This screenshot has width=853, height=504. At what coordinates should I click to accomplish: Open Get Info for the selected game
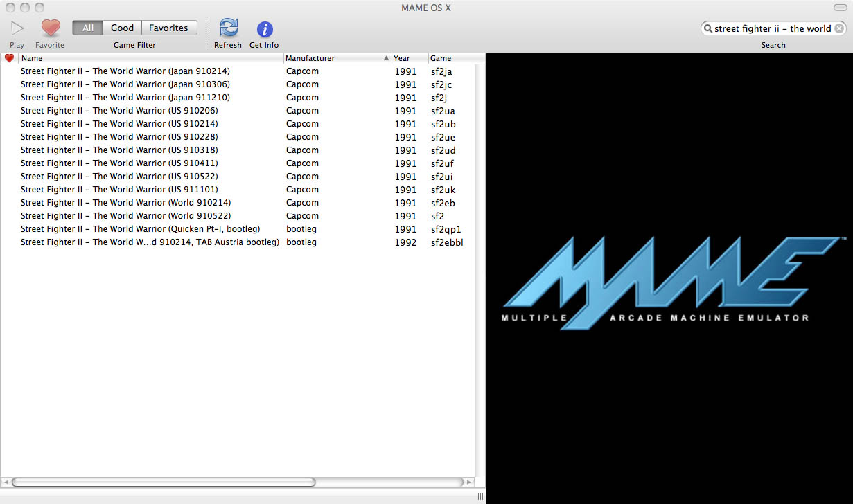pos(263,28)
